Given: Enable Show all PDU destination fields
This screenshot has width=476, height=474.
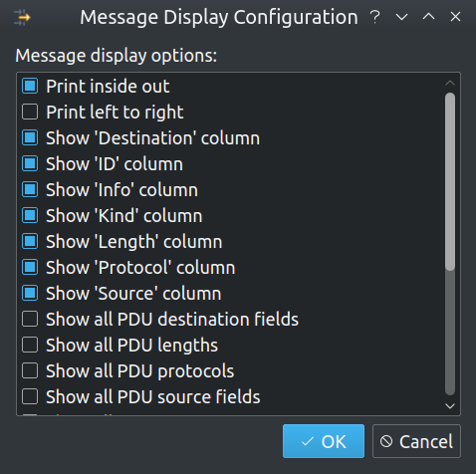Looking at the screenshot, I should [x=30, y=319].
